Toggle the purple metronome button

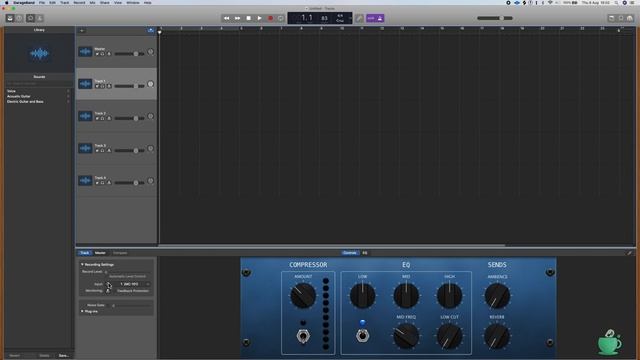[380, 18]
